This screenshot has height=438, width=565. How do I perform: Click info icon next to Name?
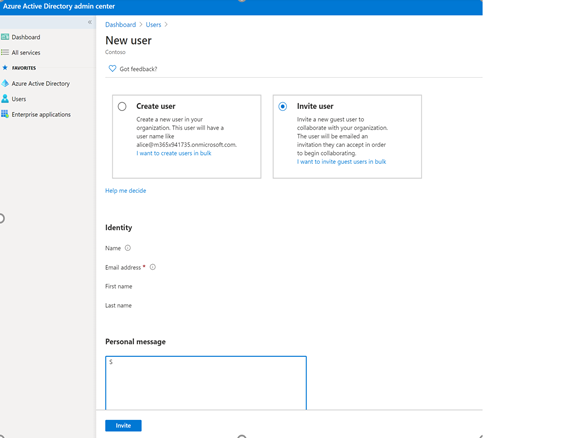(x=128, y=248)
